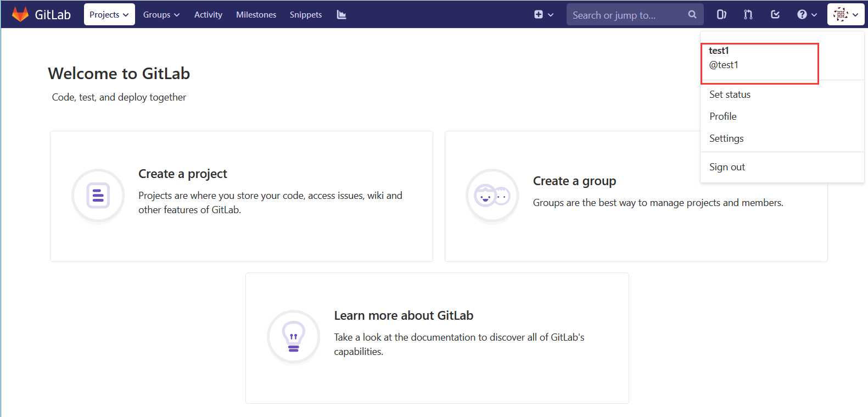Viewport: 868px width, 417px height.
Task: Click the GitLab text wordmark
Action: (x=53, y=15)
